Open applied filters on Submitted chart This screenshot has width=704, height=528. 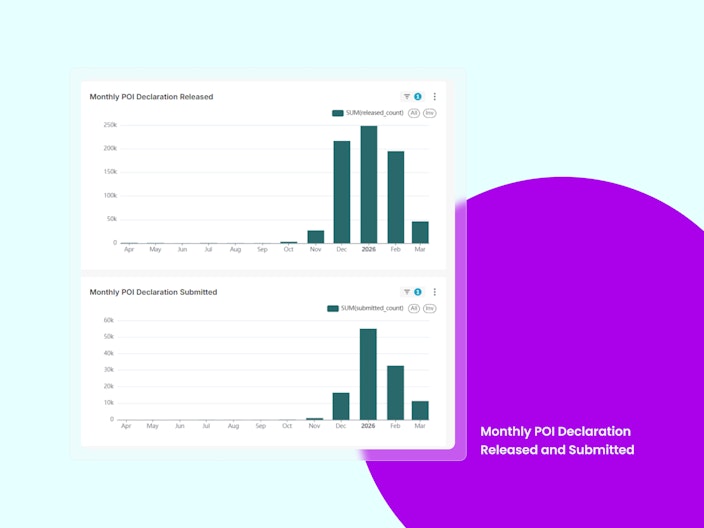click(x=412, y=292)
